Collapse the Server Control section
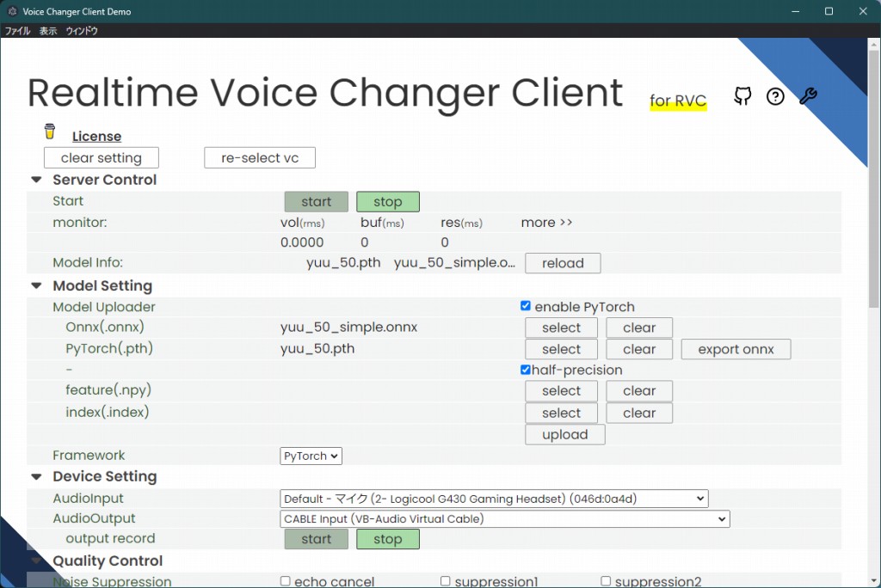 tap(35, 179)
